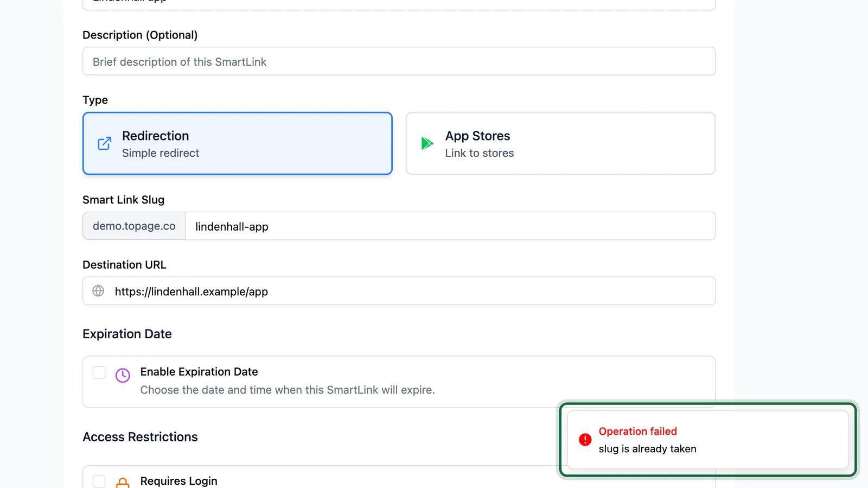
Task: Click the 'Expiration Date' section heading
Action: click(127, 334)
